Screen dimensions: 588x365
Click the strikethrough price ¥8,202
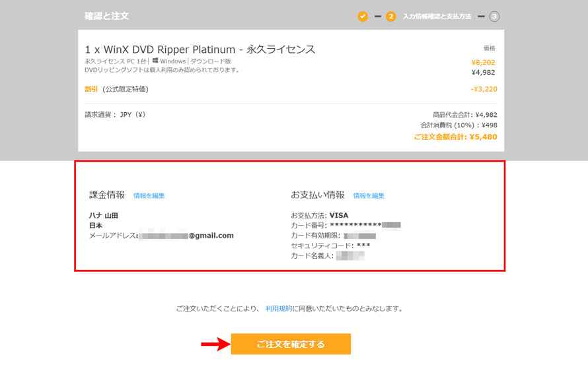tap(483, 63)
